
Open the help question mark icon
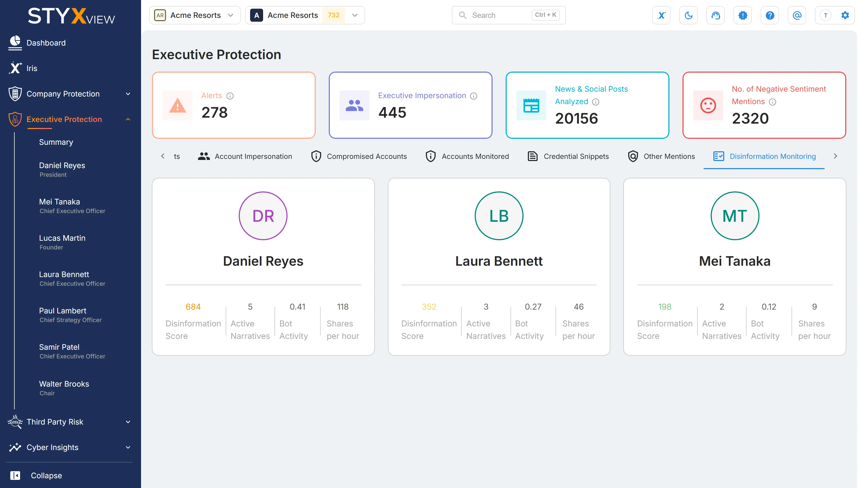770,15
